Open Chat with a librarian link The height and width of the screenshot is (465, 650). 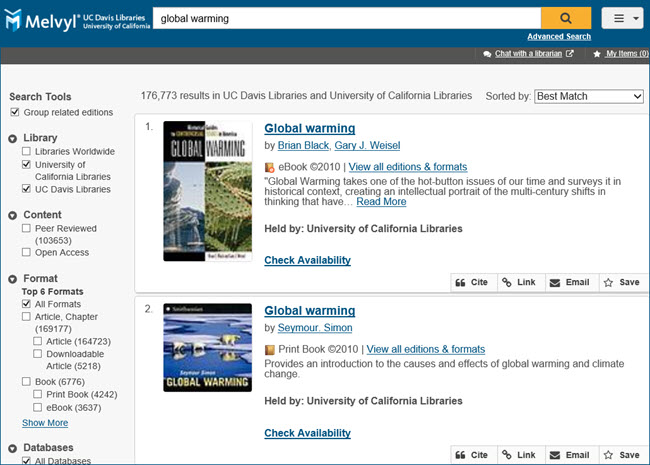tap(528, 53)
